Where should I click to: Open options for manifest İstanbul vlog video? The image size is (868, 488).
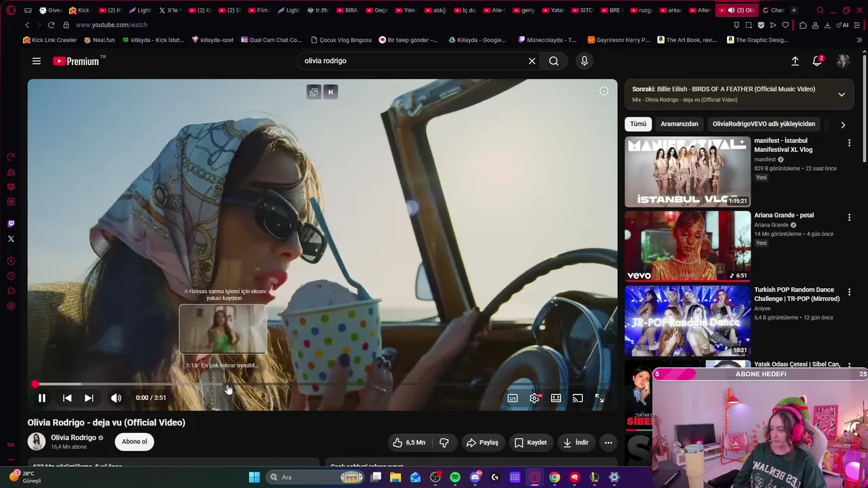tap(849, 143)
